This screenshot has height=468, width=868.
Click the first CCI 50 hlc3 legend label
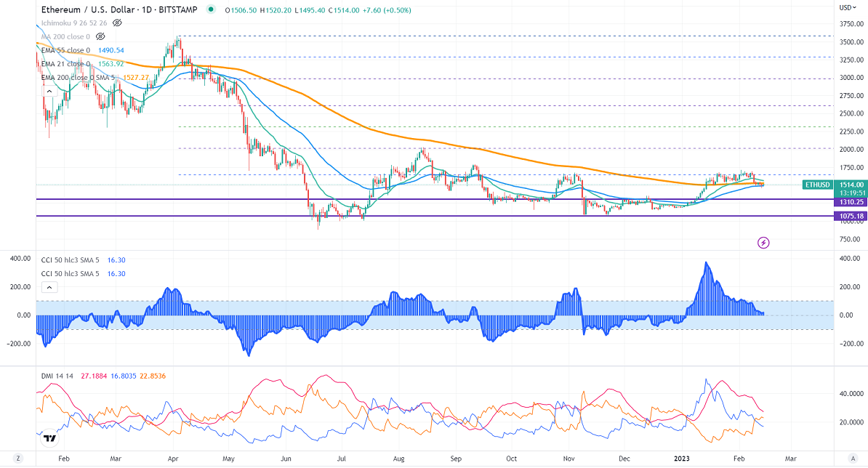click(70, 259)
